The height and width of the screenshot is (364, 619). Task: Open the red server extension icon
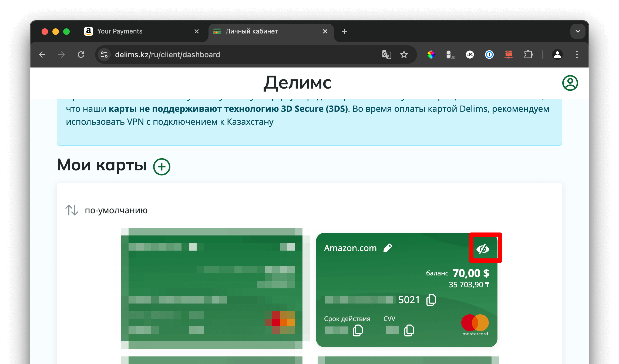[x=509, y=55]
